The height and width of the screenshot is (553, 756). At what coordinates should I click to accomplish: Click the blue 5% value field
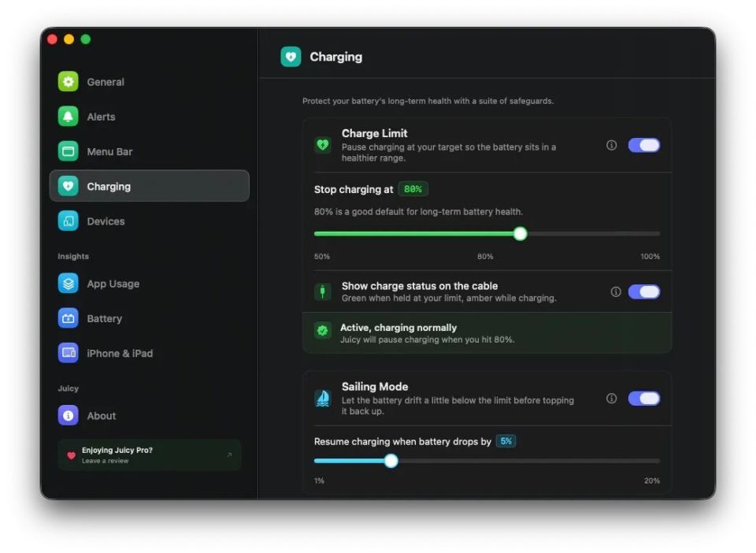pos(506,440)
